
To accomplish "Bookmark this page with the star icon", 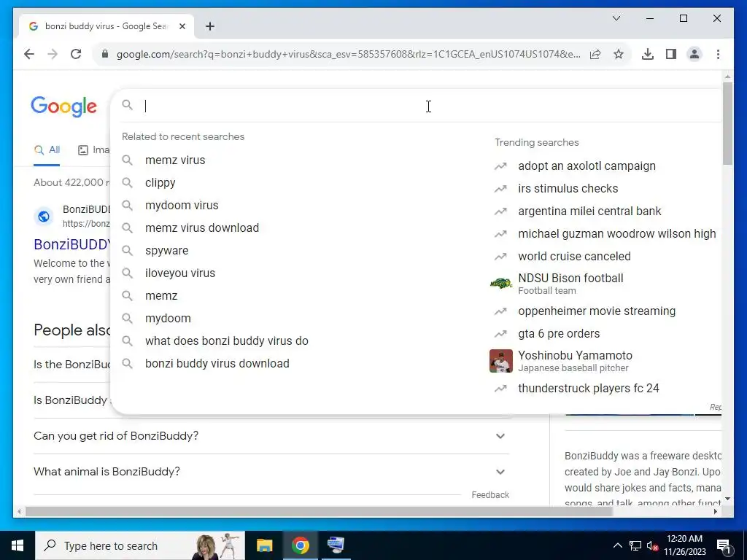I will click(619, 54).
